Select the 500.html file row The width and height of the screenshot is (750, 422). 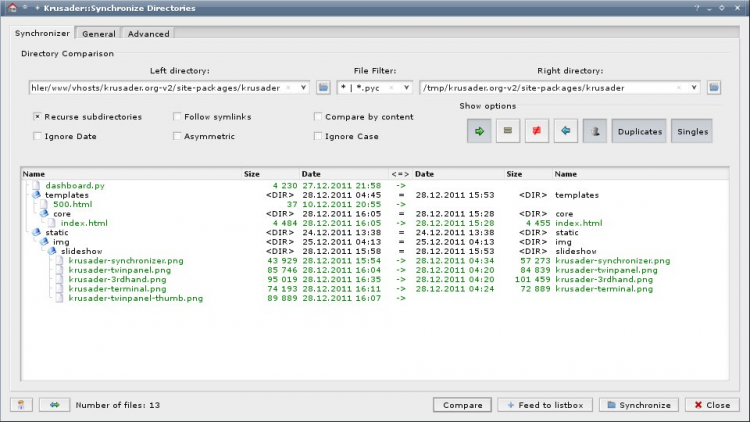(x=375, y=204)
